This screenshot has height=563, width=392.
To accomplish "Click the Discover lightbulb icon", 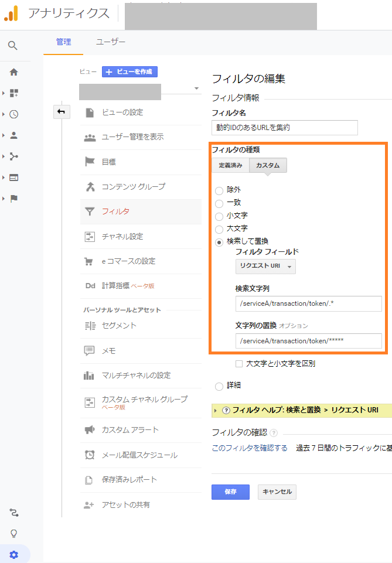I will click(13, 533).
